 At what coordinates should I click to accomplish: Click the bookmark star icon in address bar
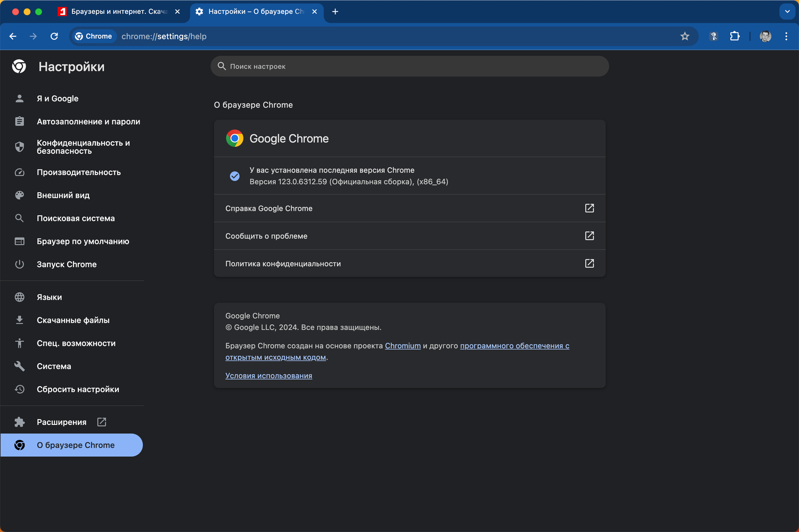pos(685,36)
